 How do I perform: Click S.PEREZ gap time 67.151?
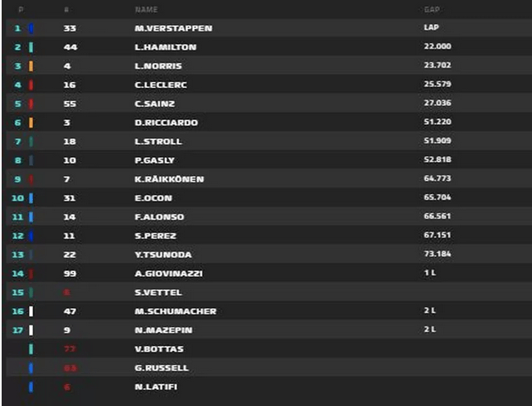(x=438, y=236)
